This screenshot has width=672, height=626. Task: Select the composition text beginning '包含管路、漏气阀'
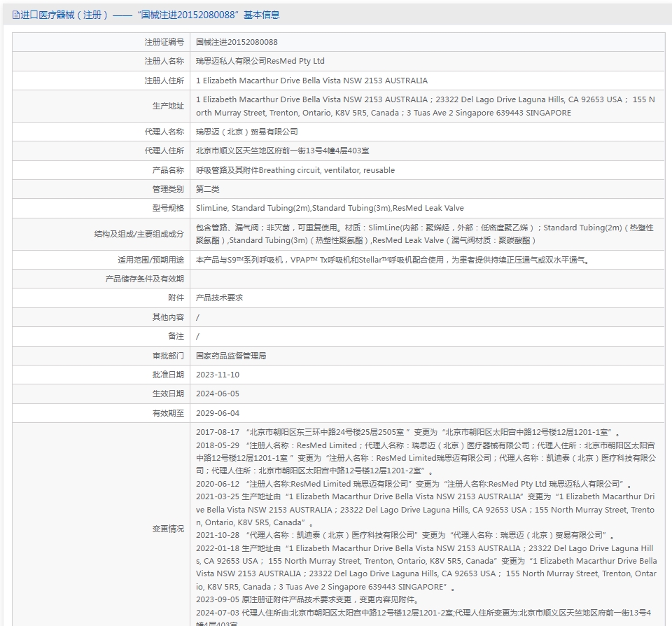pos(425,234)
